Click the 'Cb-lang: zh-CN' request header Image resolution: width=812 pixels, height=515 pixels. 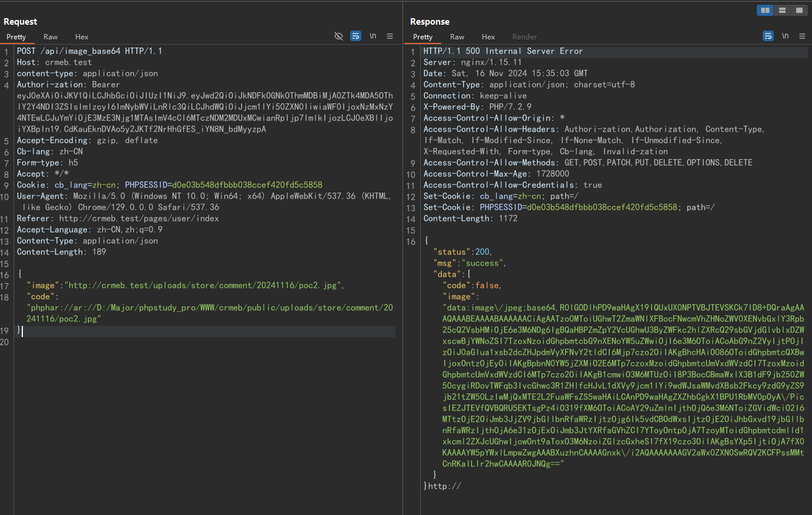pos(49,152)
